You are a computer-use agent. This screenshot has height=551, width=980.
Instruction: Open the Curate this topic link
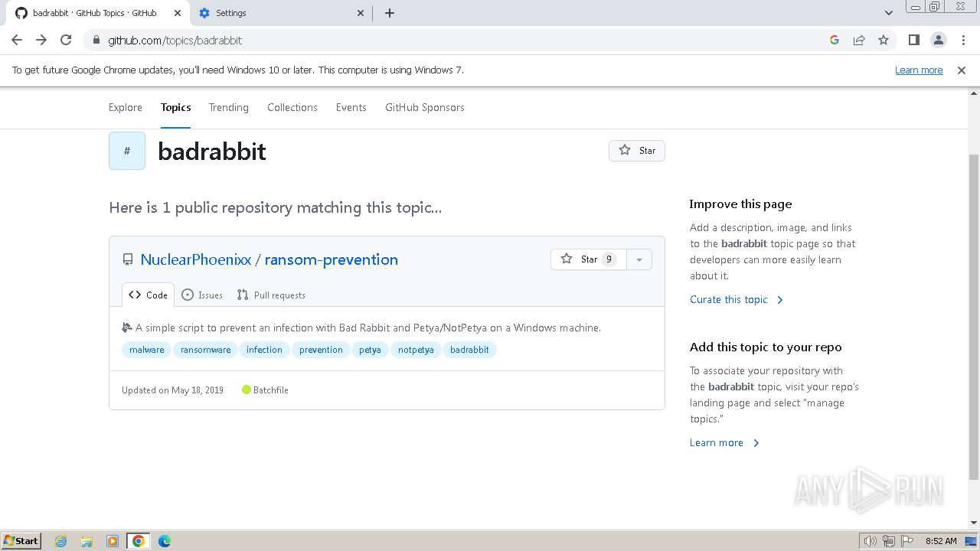(737, 299)
